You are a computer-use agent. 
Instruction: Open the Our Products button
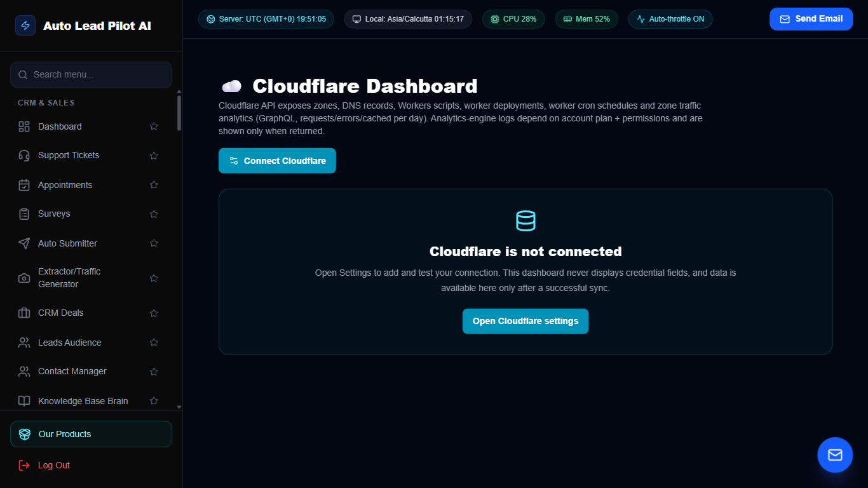(91, 434)
